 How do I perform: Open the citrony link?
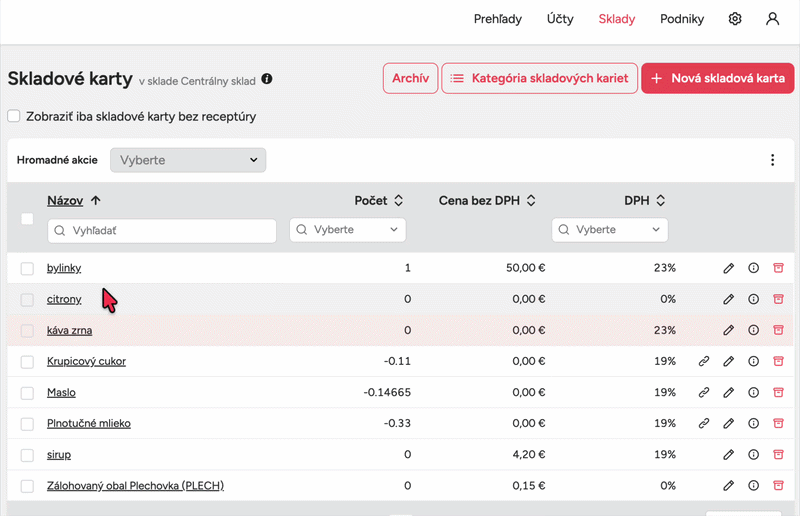click(x=64, y=299)
